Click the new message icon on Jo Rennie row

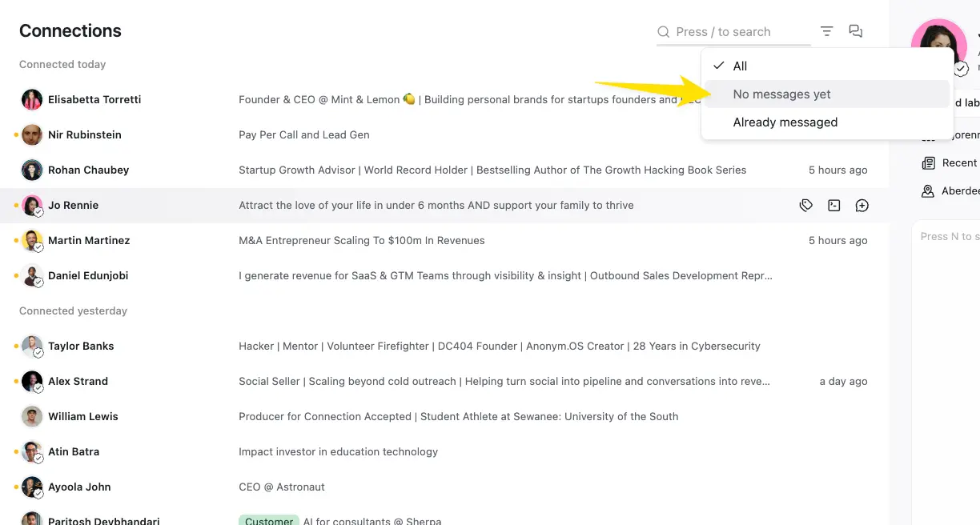click(862, 206)
